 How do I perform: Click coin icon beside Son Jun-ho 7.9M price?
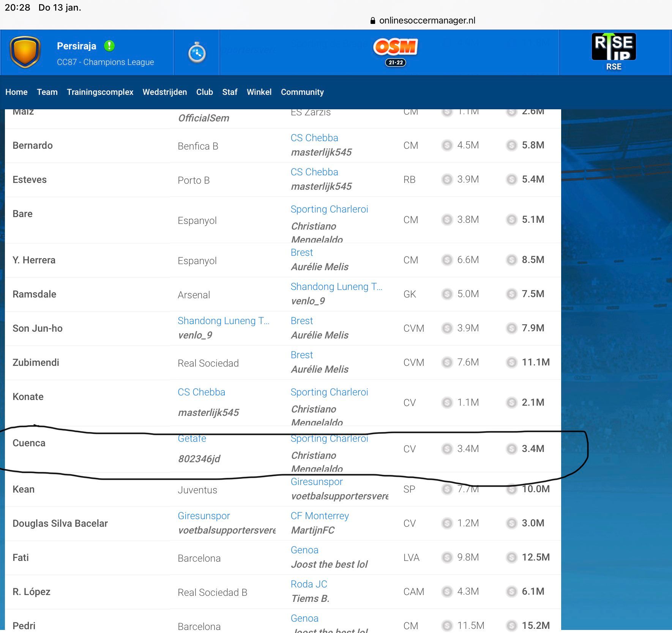512,328
